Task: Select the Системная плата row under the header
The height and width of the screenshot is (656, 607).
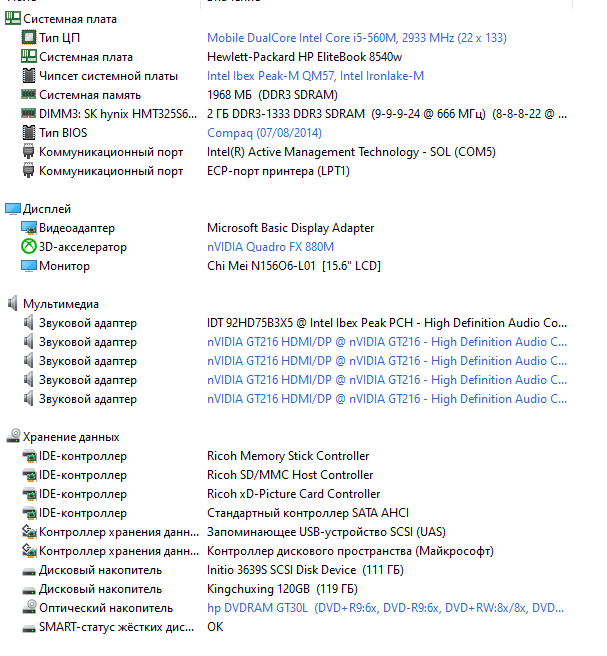Action: click(x=86, y=57)
